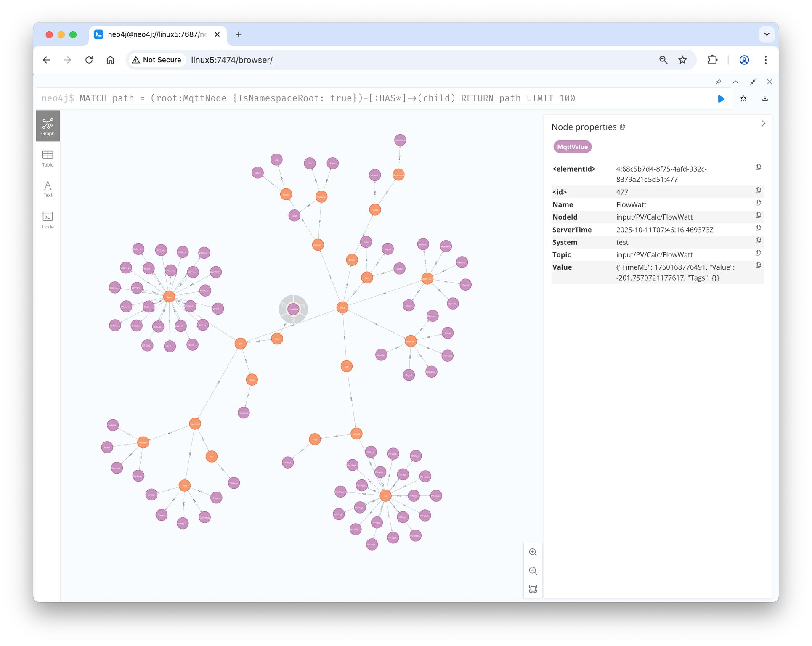Select the orange 'input' root node
Image resolution: width=812 pixels, height=646 pixels.
[342, 308]
